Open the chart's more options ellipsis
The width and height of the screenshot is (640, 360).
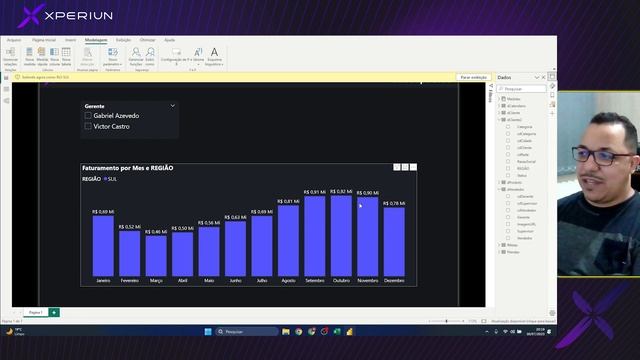pos(413,167)
